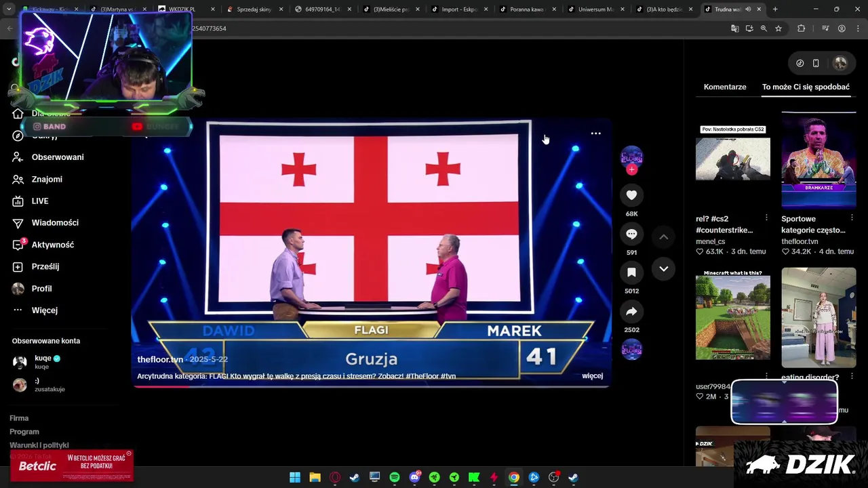
Task: Open File Explorer from the taskbar
Action: [x=315, y=478]
